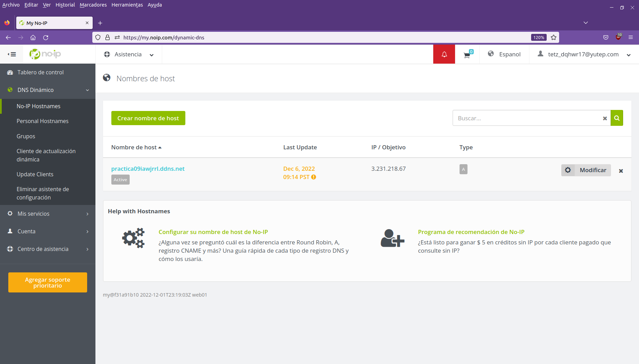
Task: Click the 120% zoom indicator
Action: 539,37
